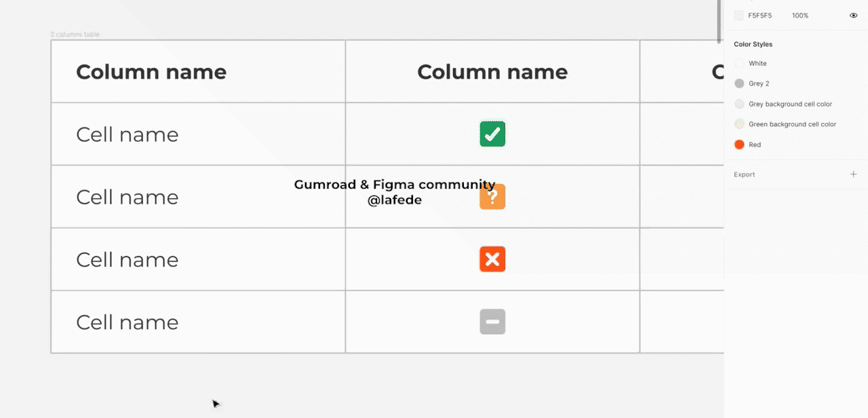This screenshot has width=868, height=418.
Task: Add an export setting with plus icon
Action: [853, 174]
